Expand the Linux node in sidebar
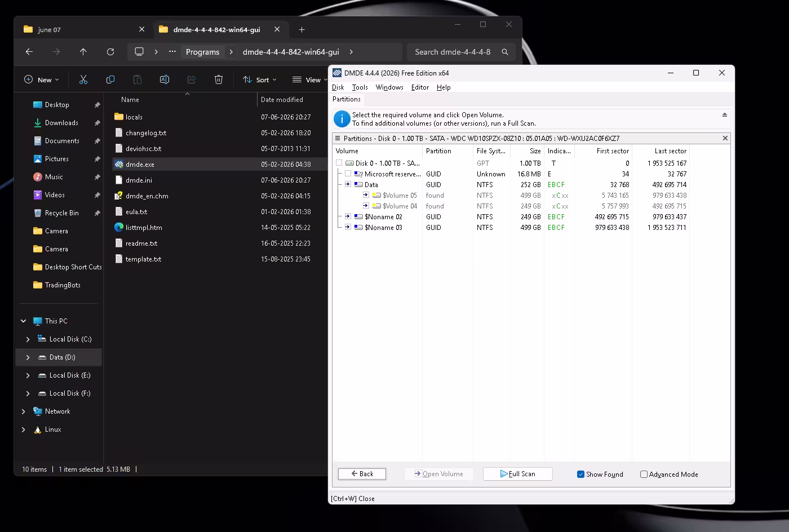The height and width of the screenshot is (532, 789). coord(23,429)
